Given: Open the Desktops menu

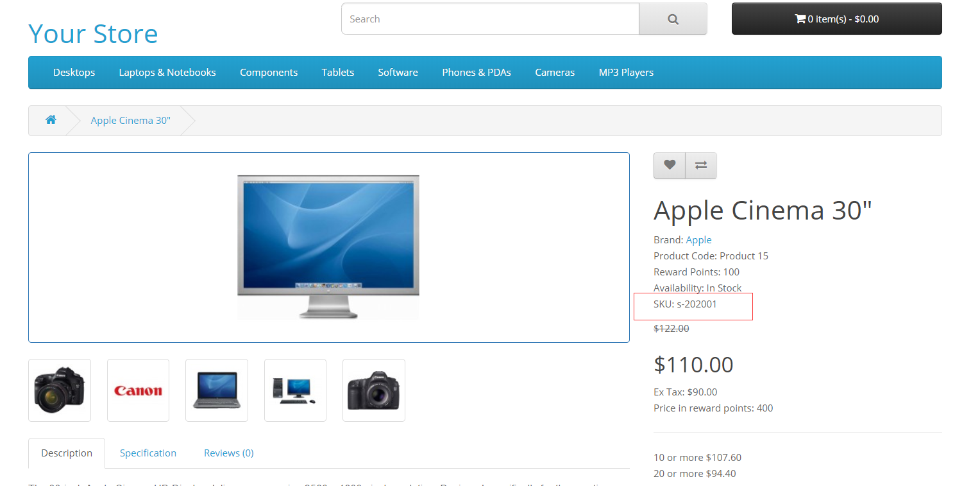Looking at the screenshot, I should pos(74,73).
